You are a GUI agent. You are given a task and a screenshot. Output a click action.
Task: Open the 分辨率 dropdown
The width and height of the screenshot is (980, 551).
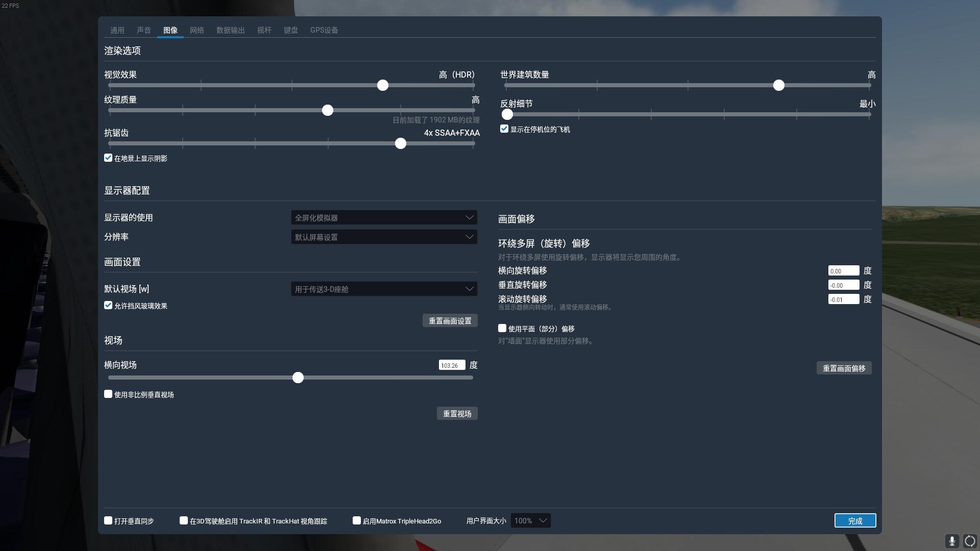pyautogui.click(x=384, y=237)
